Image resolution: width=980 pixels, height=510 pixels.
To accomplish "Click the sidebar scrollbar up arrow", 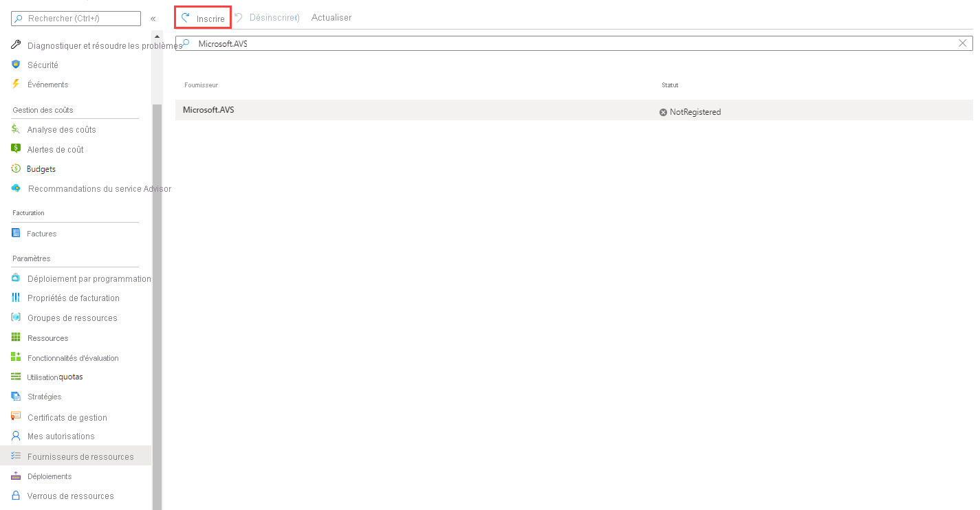I will (x=157, y=36).
